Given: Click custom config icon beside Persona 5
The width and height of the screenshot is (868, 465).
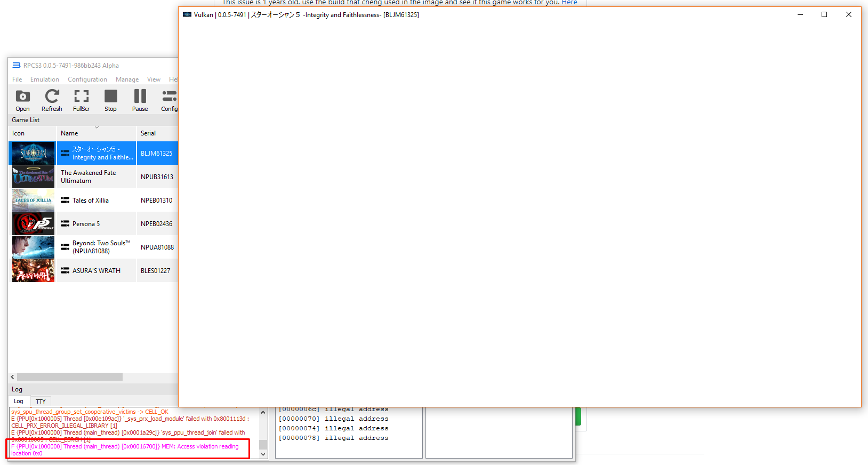Looking at the screenshot, I should pyautogui.click(x=65, y=223).
